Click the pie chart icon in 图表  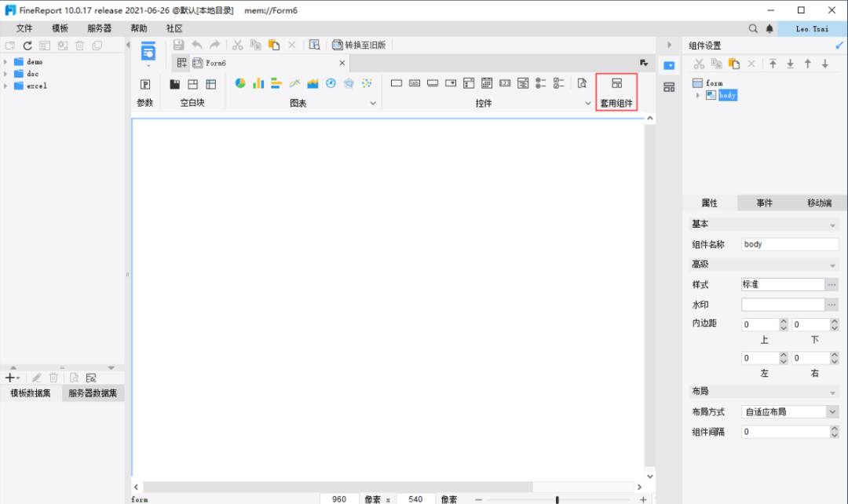[x=240, y=83]
